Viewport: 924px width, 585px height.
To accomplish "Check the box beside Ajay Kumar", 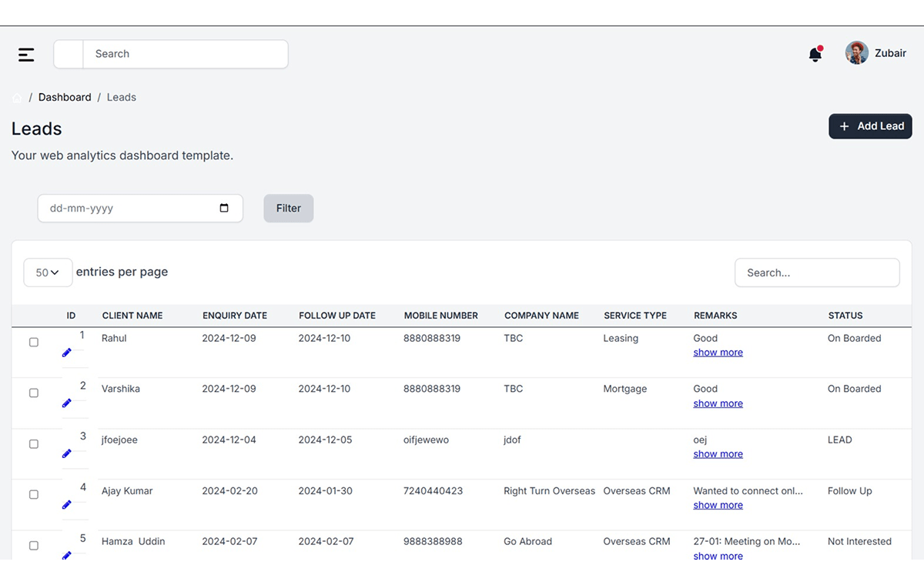I will [34, 495].
